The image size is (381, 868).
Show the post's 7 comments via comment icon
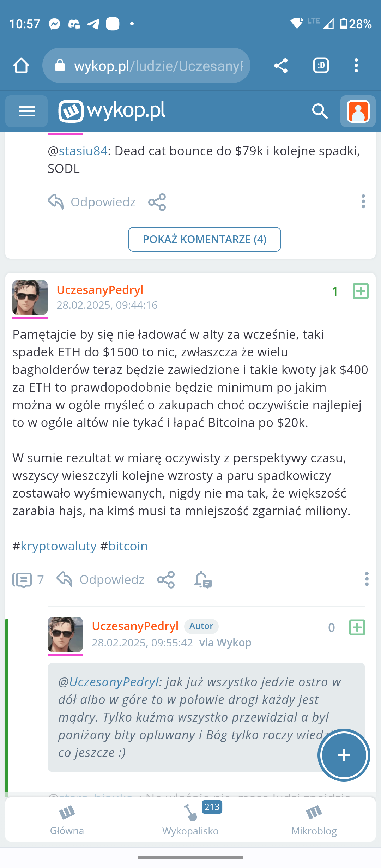pyautogui.click(x=22, y=580)
